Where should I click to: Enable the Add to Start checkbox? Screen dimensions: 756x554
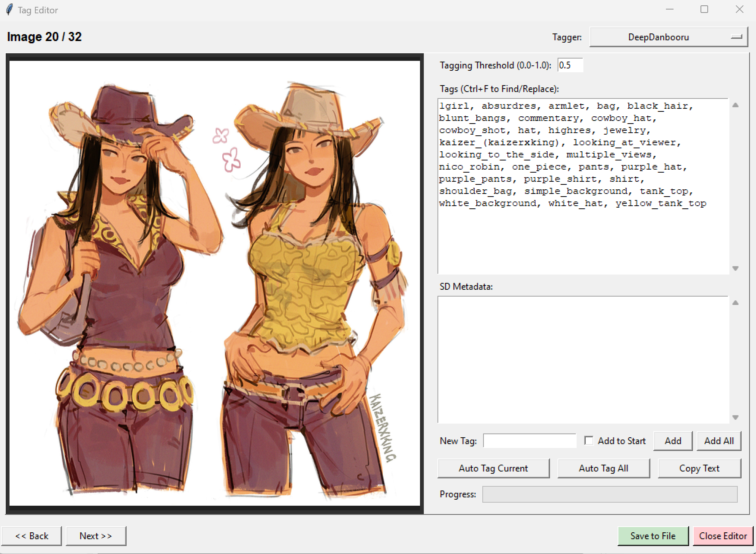pos(589,441)
